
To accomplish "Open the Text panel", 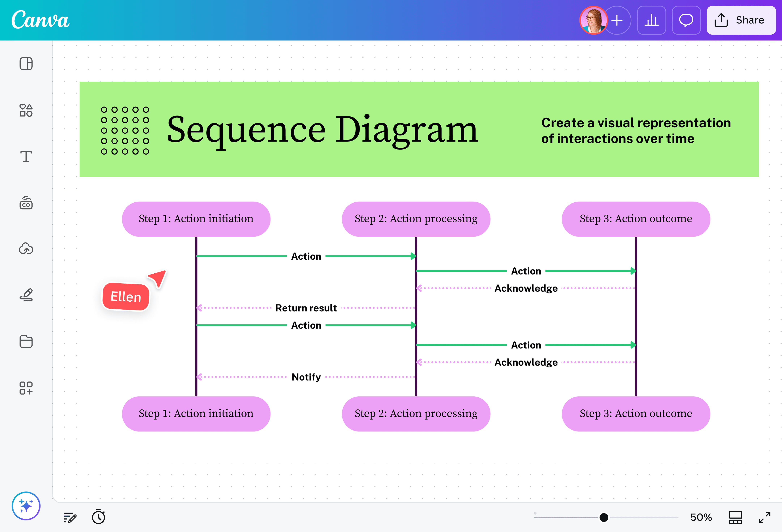I will [x=26, y=156].
